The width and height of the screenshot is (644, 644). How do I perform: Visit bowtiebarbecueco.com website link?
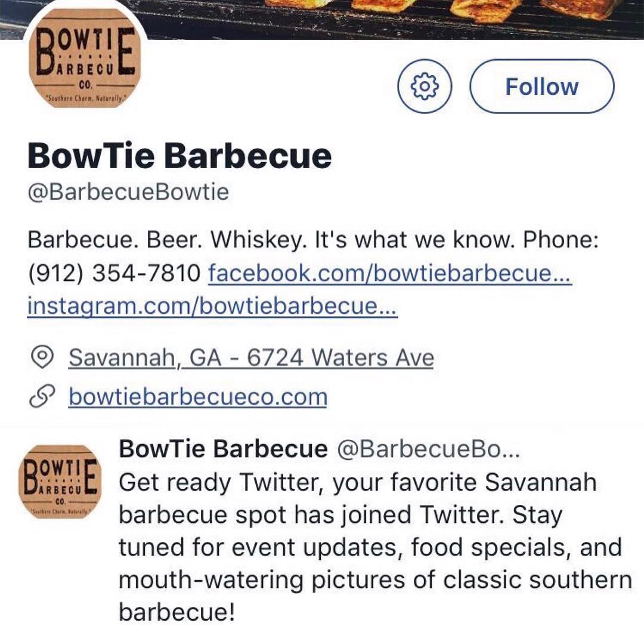coord(198,395)
